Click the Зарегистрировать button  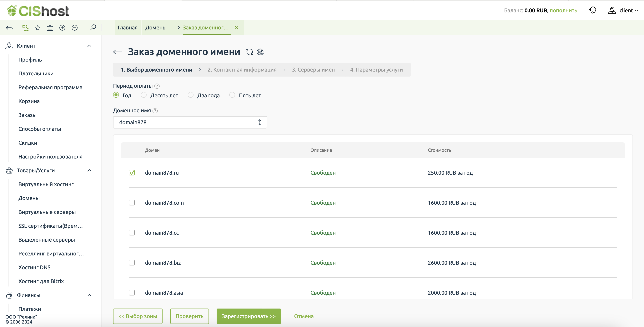(249, 316)
